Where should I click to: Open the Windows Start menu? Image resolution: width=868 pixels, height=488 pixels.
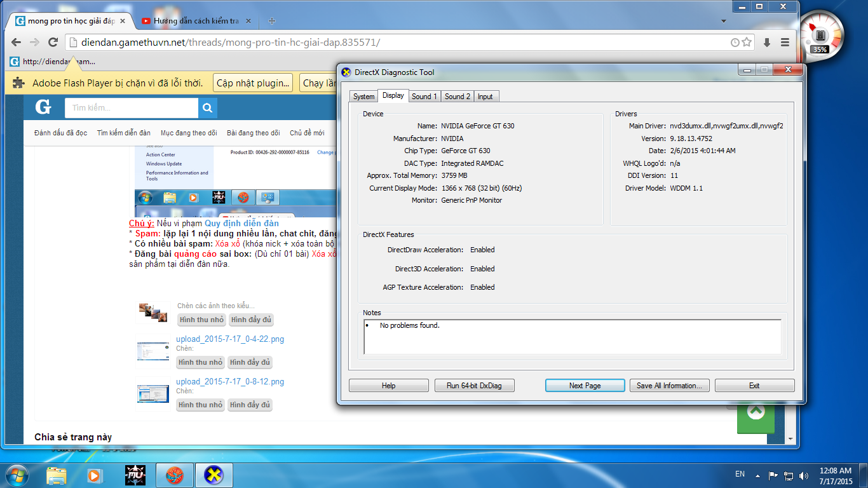pyautogui.click(x=16, y=475)
